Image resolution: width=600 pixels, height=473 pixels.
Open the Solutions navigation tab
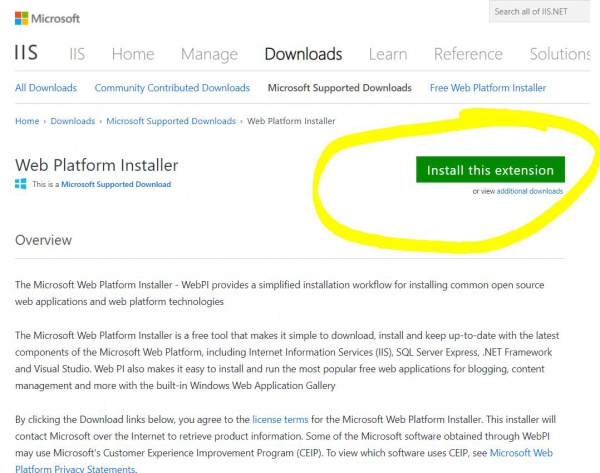[x=560, y=54]
